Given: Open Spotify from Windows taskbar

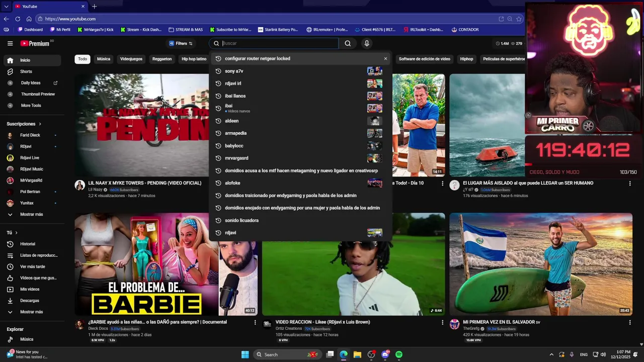Looking at the screenshot, I should pyautogui.click(x=399, y=354).
